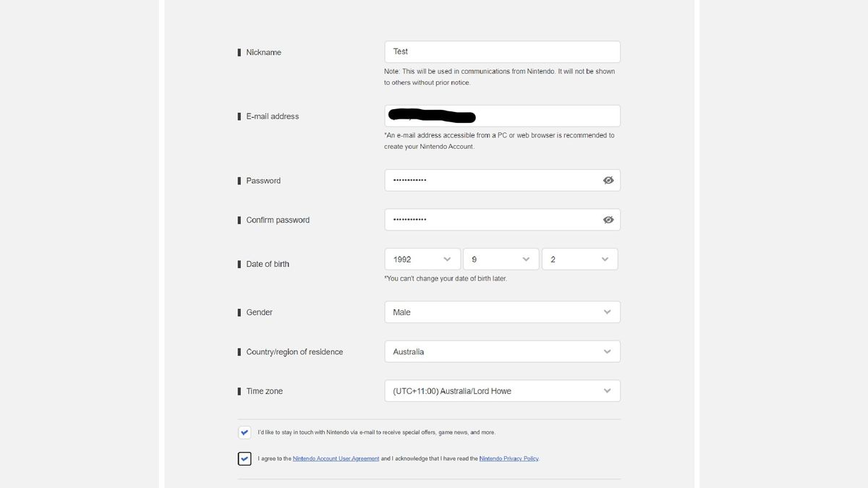Reveal the password using the eye icon
This screenshot has width=868, height=488.
coord(608,179)
